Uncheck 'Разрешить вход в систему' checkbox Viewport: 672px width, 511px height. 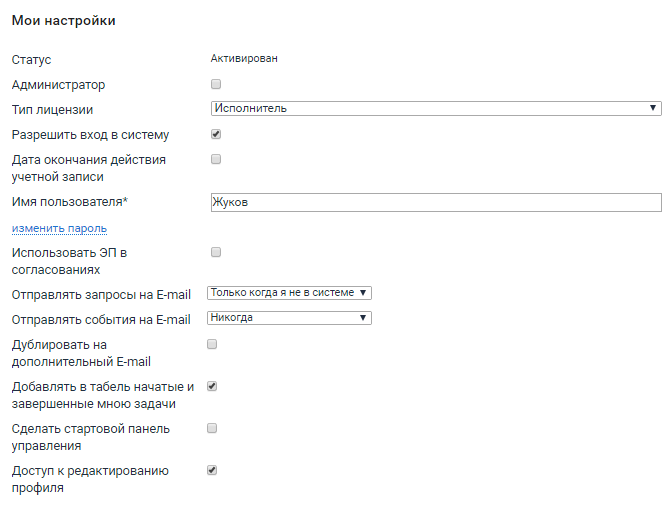tap(215, 134)
